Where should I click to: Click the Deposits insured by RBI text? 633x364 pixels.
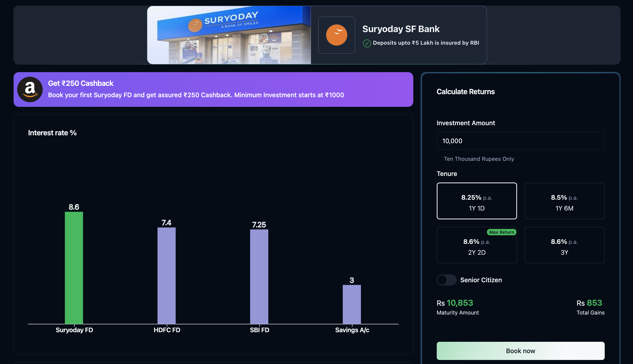pos(426,43)
